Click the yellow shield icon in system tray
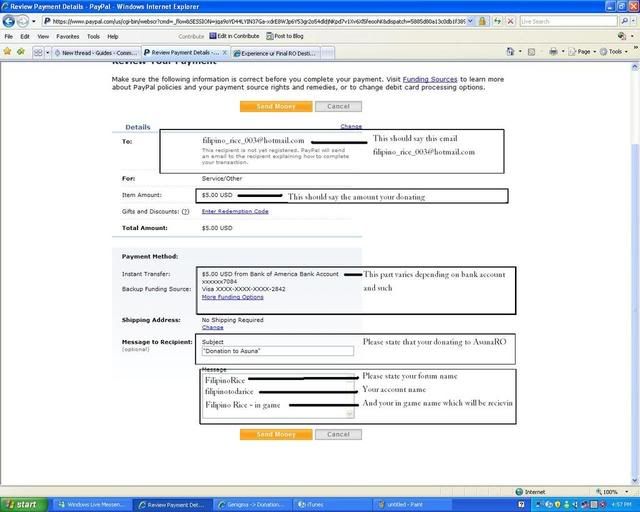Viewport: 640px width, 512px height. 557,505
